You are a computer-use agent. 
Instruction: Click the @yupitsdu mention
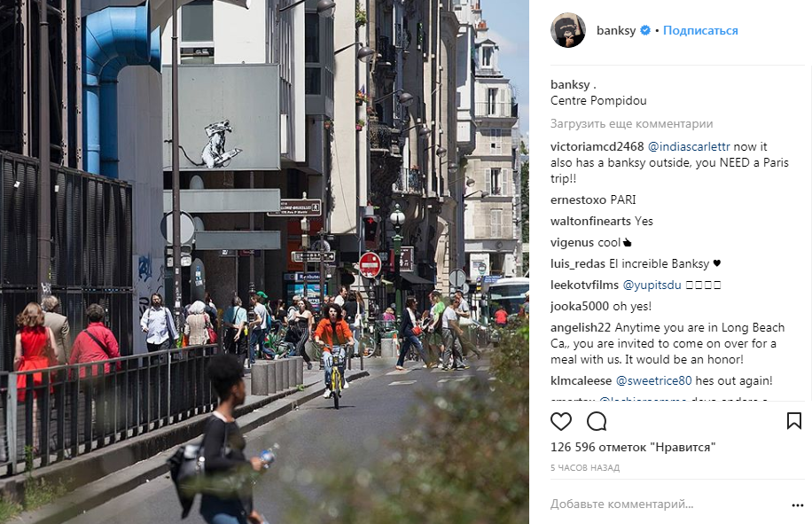652,285
